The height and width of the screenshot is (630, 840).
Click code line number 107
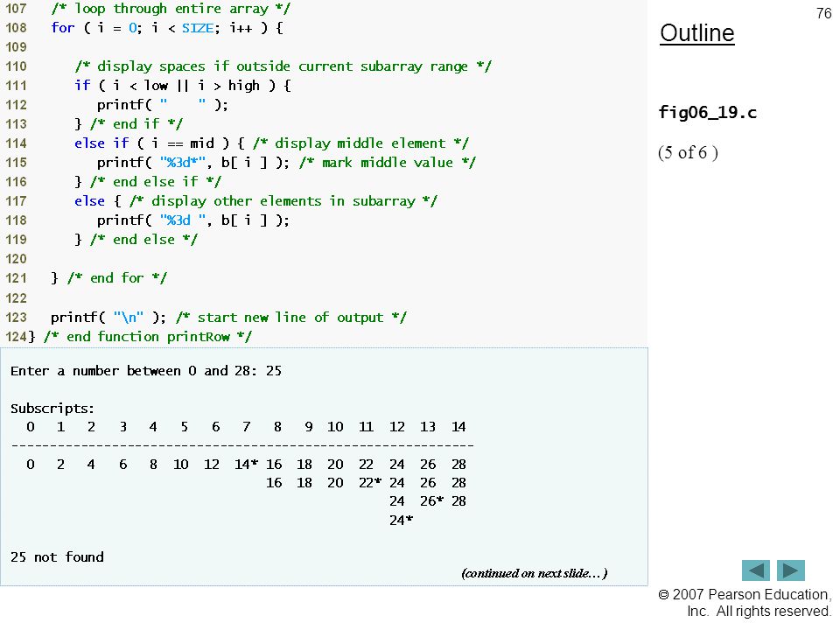(x=16, y=9)
